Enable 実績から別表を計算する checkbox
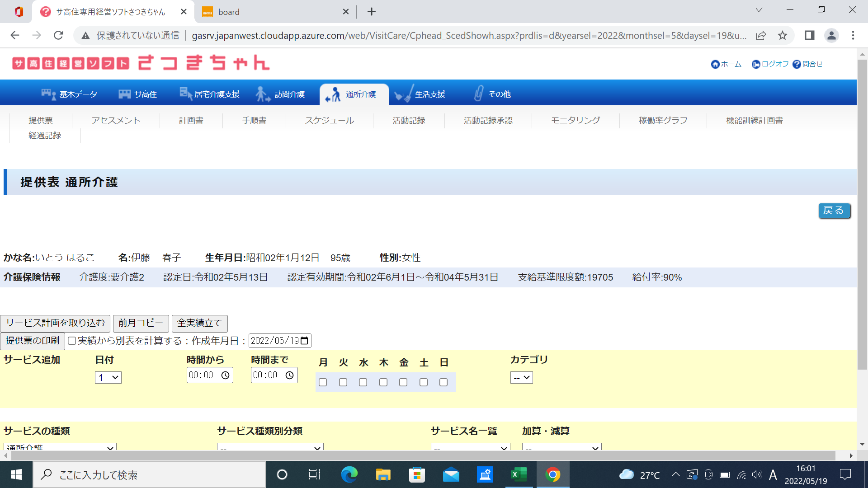The height and width of the screenshot is (488, 868). coord(72,341)
